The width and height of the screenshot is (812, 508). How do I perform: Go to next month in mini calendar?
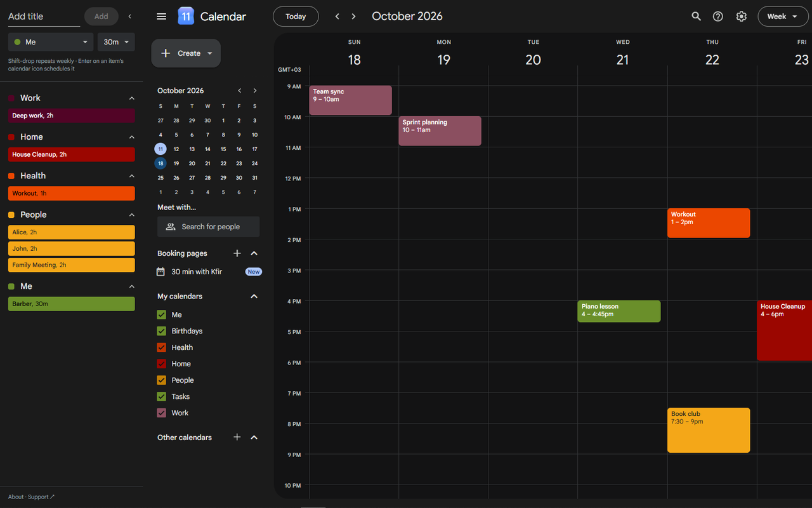click(x=255, y=91)
